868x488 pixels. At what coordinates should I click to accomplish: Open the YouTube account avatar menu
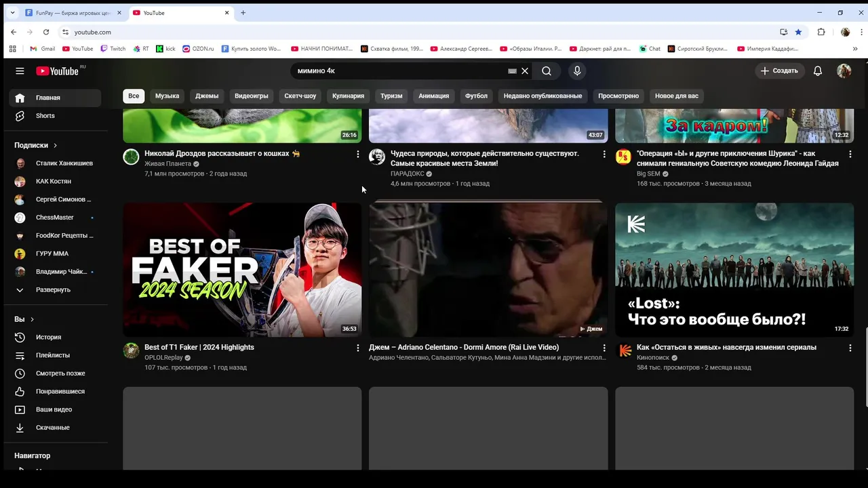coord(844,71)
